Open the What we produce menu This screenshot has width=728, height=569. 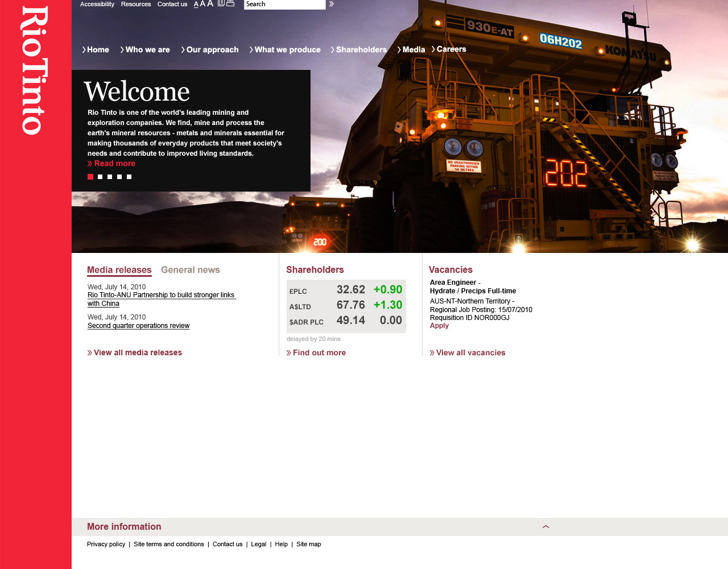pyautogui.click(x=285, y=49)
